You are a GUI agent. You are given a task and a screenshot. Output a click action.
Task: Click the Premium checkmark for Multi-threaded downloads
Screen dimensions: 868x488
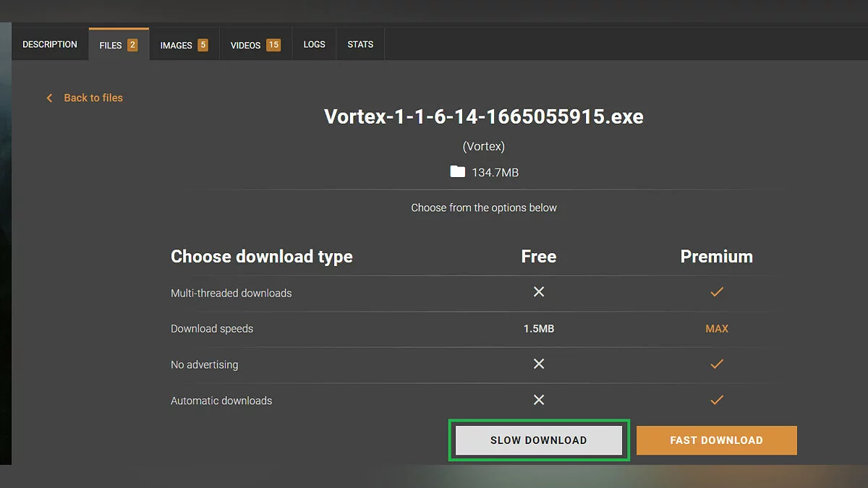[716, 292]
